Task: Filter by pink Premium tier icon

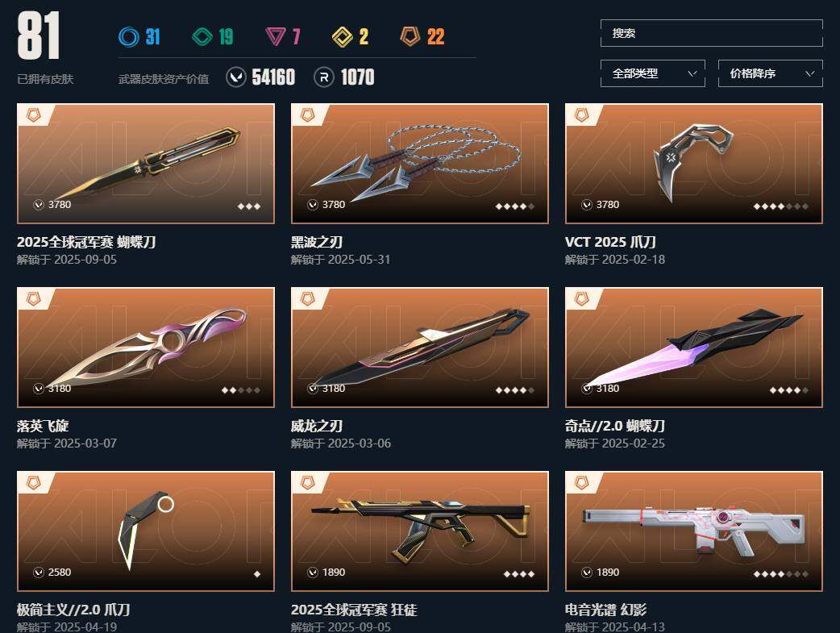Action: coord(276,37)
